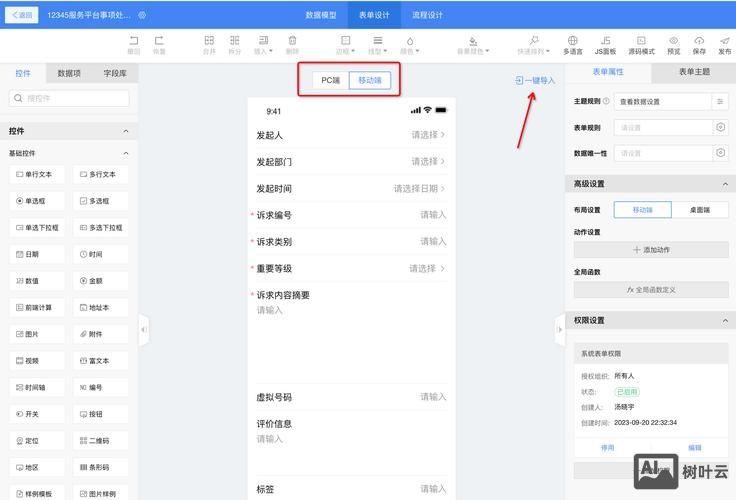
Task: Open the multi-language (多语言) globe icon
Action: [x=573, y=41]
